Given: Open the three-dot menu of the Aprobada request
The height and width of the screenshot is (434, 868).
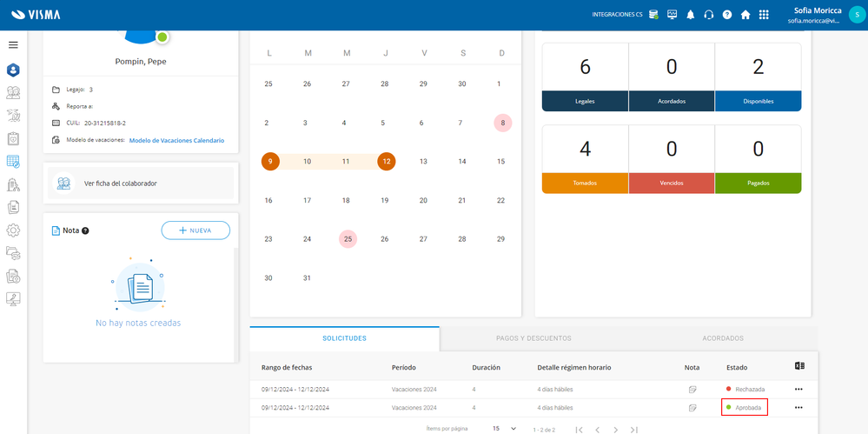Looking at the screenshot, I should coord(798,407).
